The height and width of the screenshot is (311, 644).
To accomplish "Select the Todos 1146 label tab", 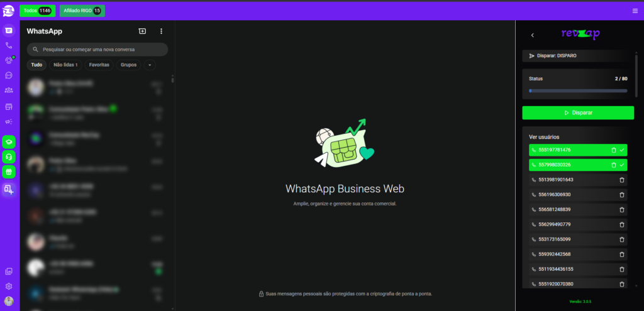I will point(37,11).
